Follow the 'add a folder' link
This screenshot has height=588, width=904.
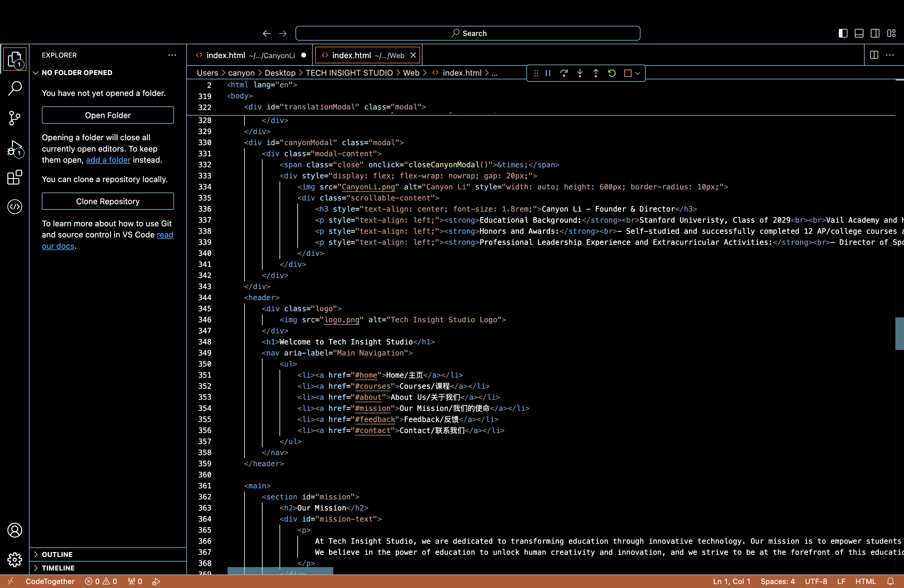108,160
